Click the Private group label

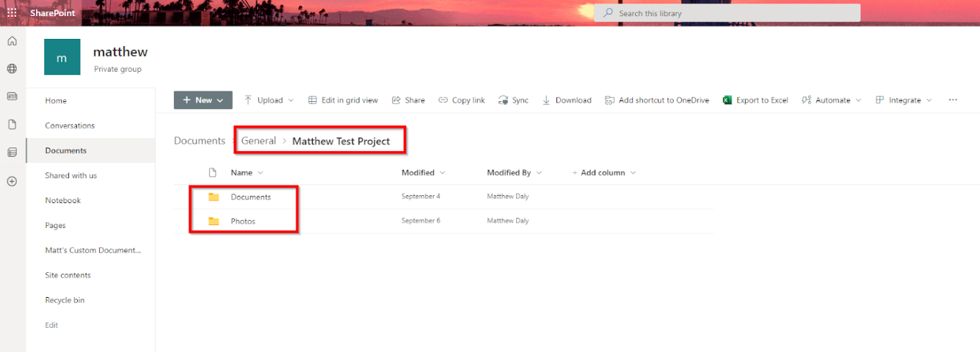[117, 70]
